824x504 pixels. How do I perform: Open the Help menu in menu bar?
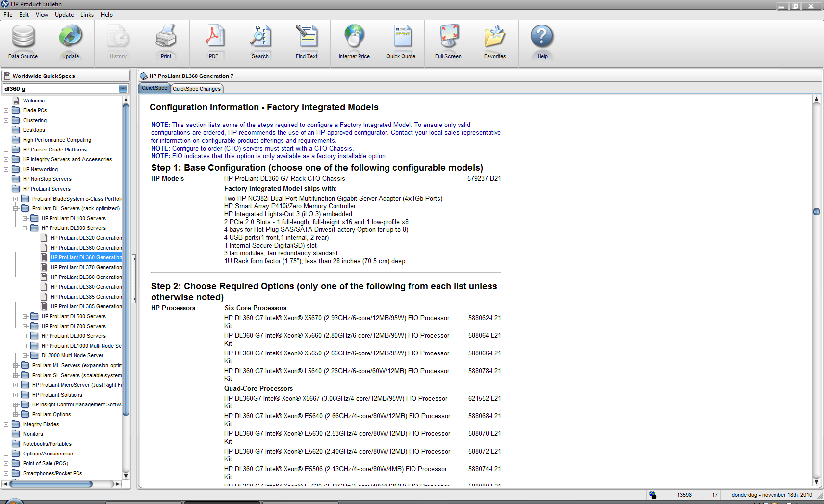coord(106,15)
